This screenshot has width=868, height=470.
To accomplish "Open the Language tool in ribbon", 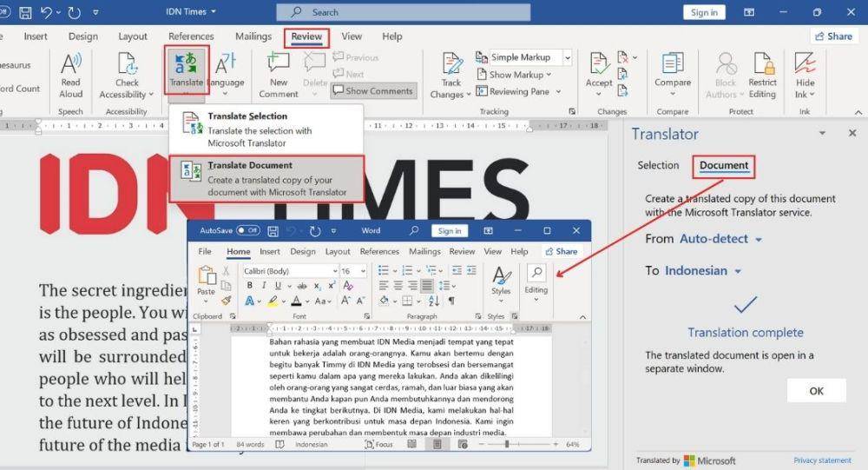I will [226, 74].
